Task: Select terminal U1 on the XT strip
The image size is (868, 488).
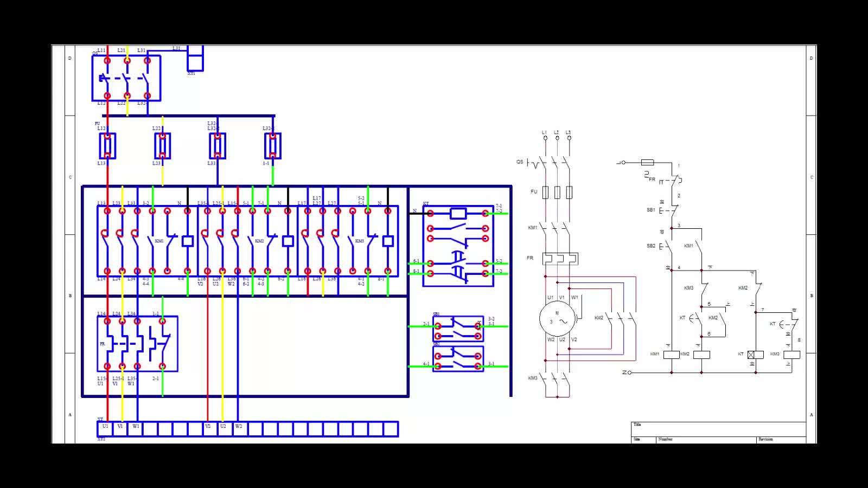Action: 105,429
